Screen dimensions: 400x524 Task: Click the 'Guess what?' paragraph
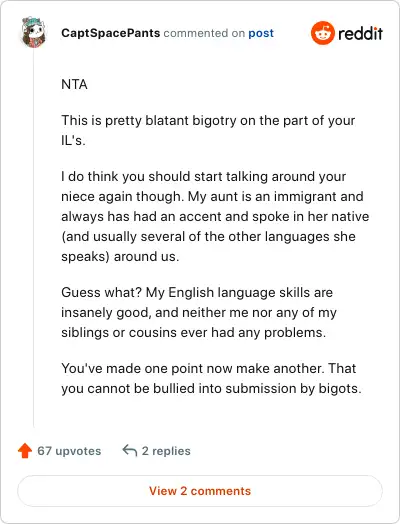click(x=199, y=312)
